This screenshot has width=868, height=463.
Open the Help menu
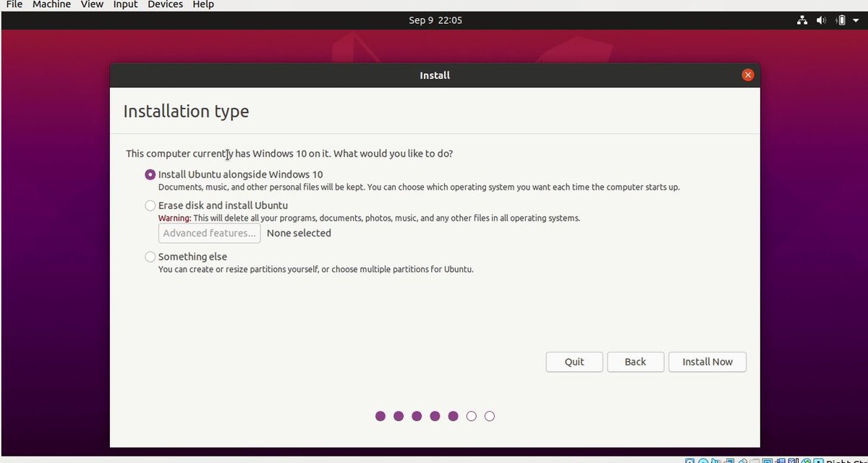click(203, 4)
